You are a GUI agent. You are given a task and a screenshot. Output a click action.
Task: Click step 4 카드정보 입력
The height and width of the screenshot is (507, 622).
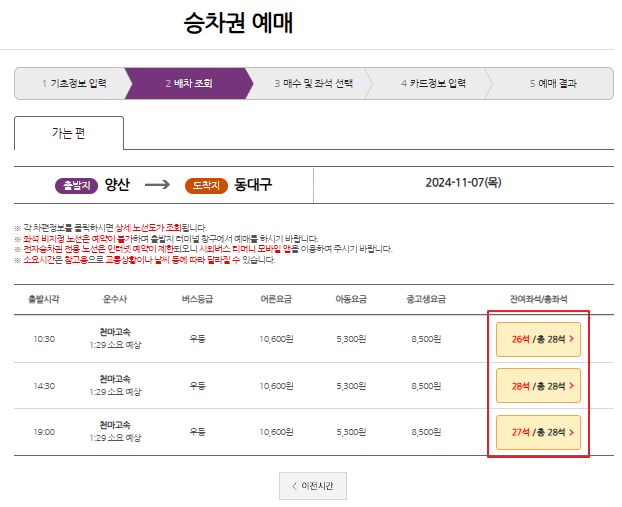[x=433, y=83]
